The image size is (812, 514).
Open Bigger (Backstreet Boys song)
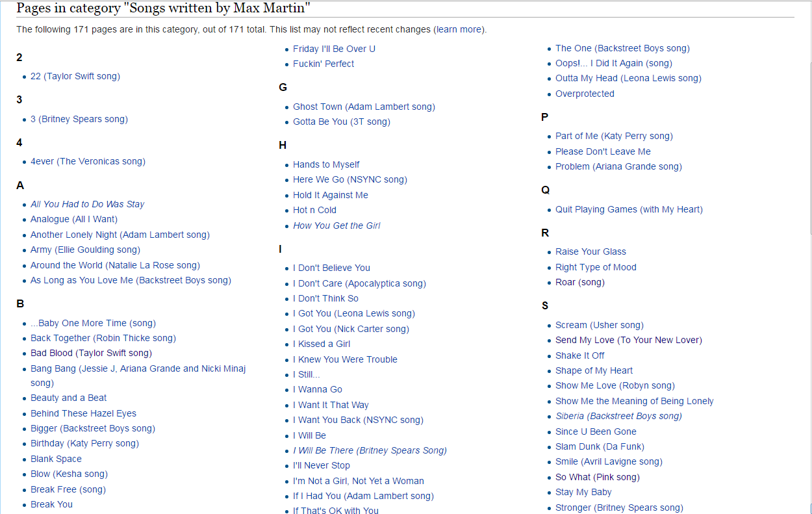(x=93, y=428)
